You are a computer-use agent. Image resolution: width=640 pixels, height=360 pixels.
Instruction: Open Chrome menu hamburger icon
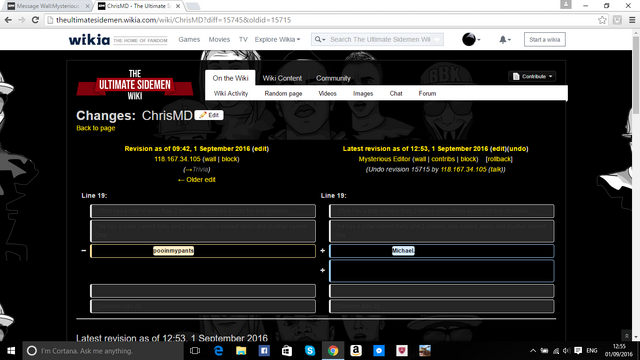[632, 20]
